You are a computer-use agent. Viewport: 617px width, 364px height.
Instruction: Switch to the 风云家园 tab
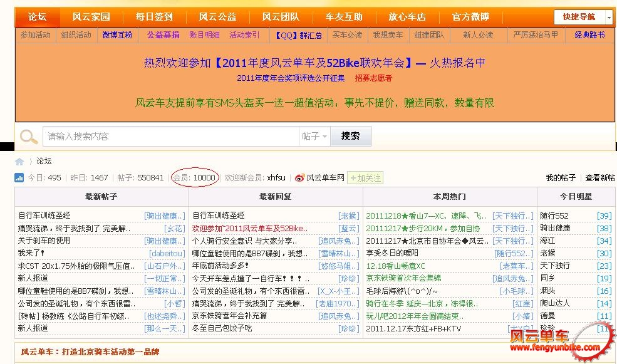91,17
